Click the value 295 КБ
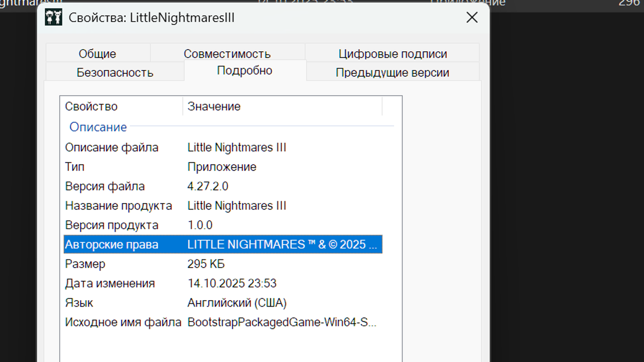 click(206, 264)
